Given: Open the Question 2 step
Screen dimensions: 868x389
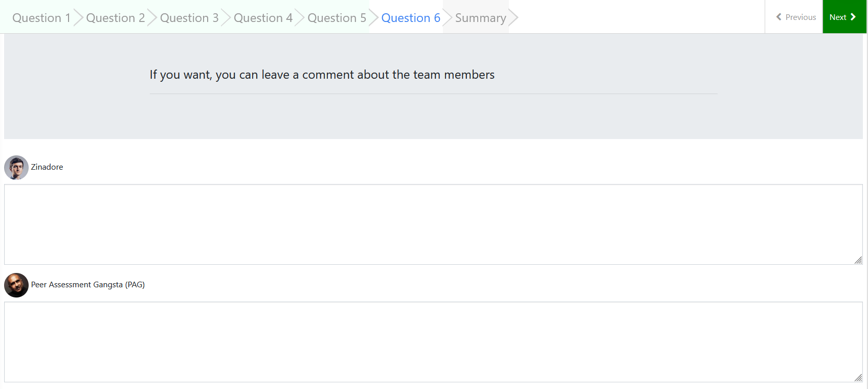Looking at the screenshot, I should coord(115,18).
